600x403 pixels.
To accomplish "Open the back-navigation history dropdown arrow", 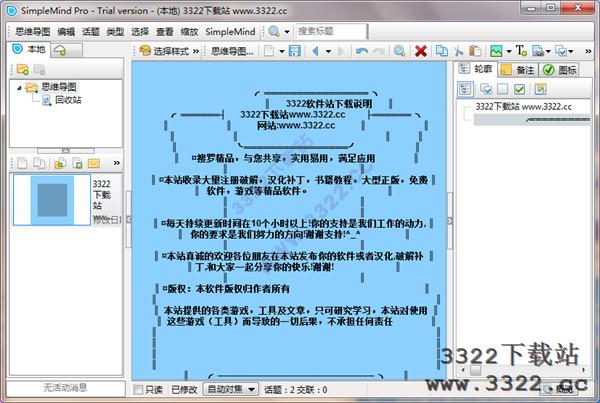I will coord(328,51).
